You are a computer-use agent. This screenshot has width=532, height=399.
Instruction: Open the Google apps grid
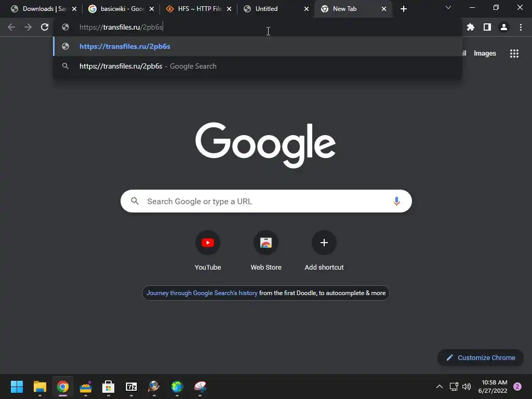514,54
